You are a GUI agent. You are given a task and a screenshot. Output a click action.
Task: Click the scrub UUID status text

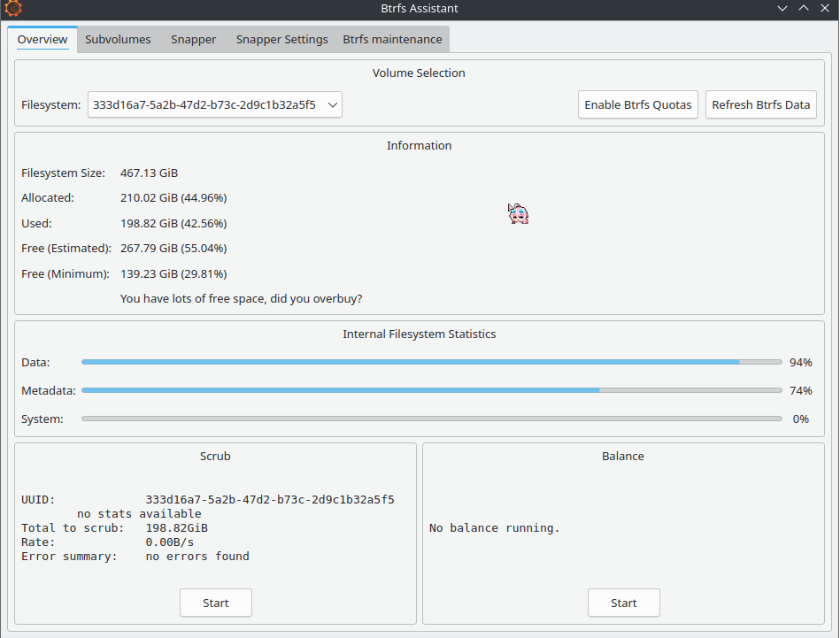click(208, 500)
